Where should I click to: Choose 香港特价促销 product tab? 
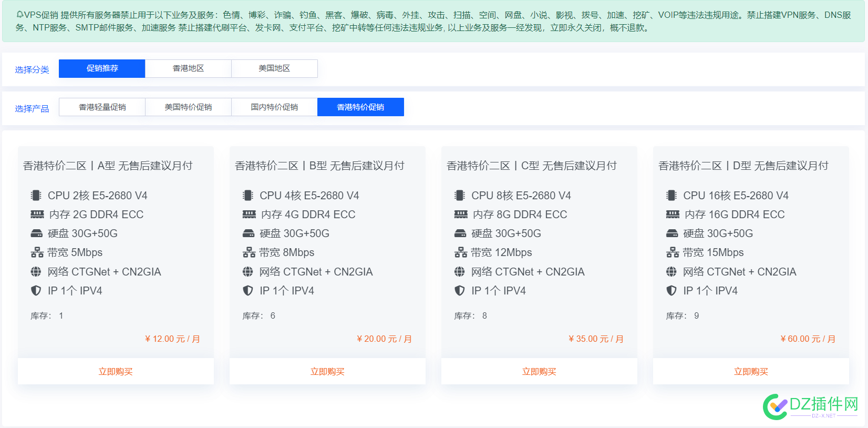click(360, 107)
